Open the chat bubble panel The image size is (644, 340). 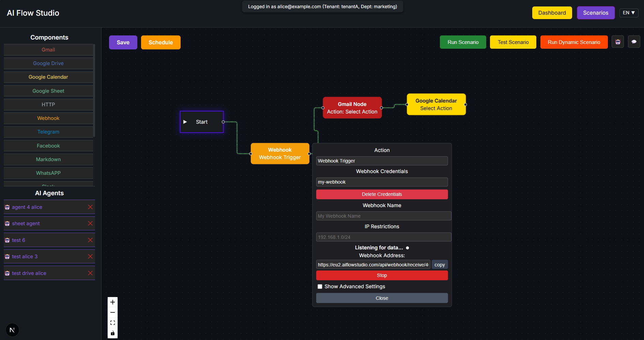(634, 42)
